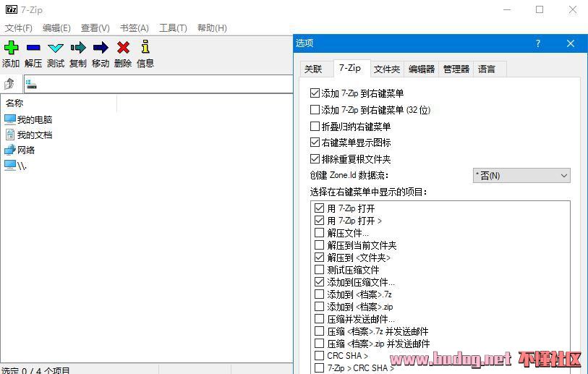
Task: Check the 7-Zip > CRC SHA > item
Action: [319, 368]
